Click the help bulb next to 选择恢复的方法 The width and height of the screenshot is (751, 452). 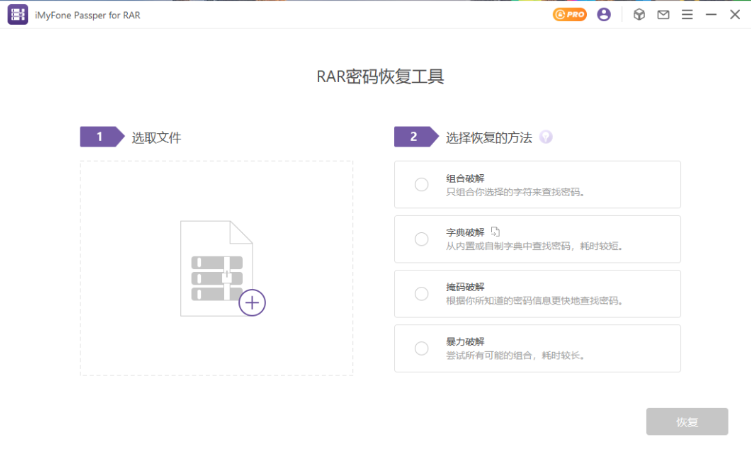pyautogui.click(x=546, y=137)
